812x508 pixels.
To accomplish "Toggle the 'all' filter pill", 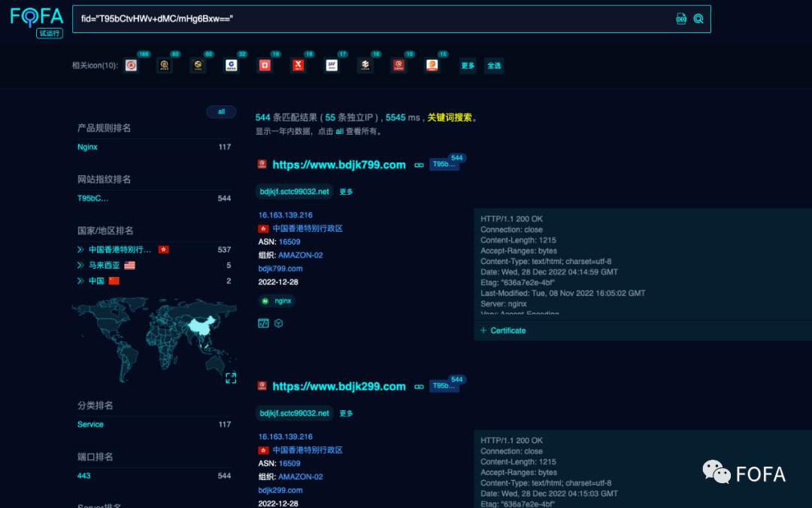I will coord(221,111).
